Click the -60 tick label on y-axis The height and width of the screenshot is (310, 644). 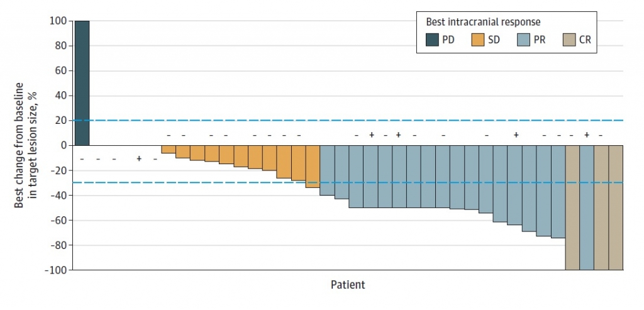58,220
